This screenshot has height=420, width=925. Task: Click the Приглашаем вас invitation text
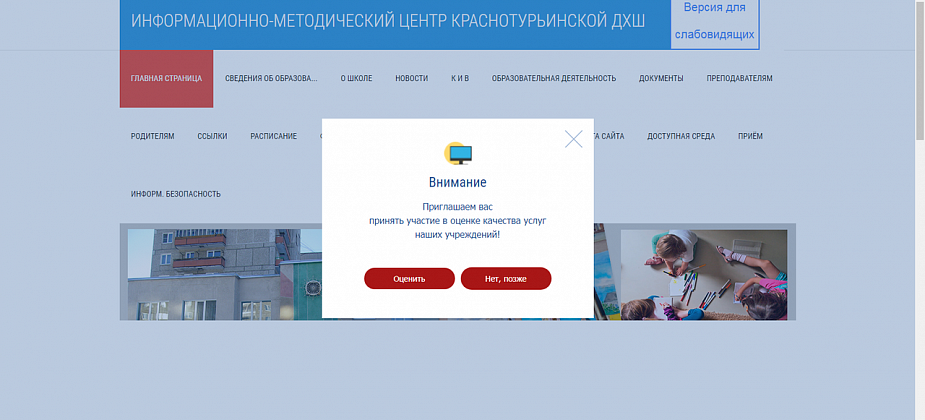[x=458, y=221]
